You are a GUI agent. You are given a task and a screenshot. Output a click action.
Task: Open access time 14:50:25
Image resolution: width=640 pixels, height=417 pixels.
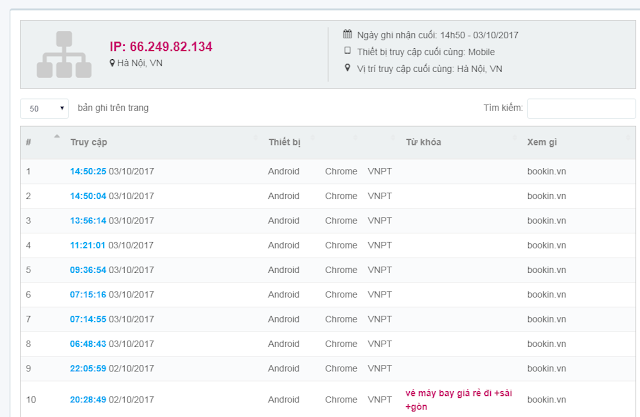(88, 171)
